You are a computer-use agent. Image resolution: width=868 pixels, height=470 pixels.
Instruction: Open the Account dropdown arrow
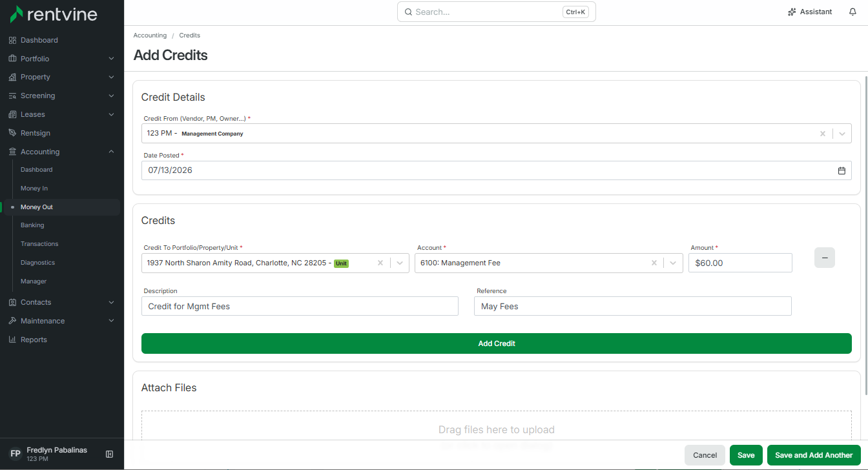674,263
